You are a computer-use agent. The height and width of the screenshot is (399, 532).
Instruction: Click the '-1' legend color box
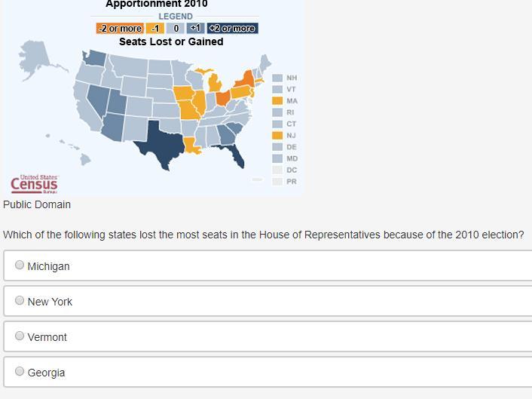click(x=155, y=29)
